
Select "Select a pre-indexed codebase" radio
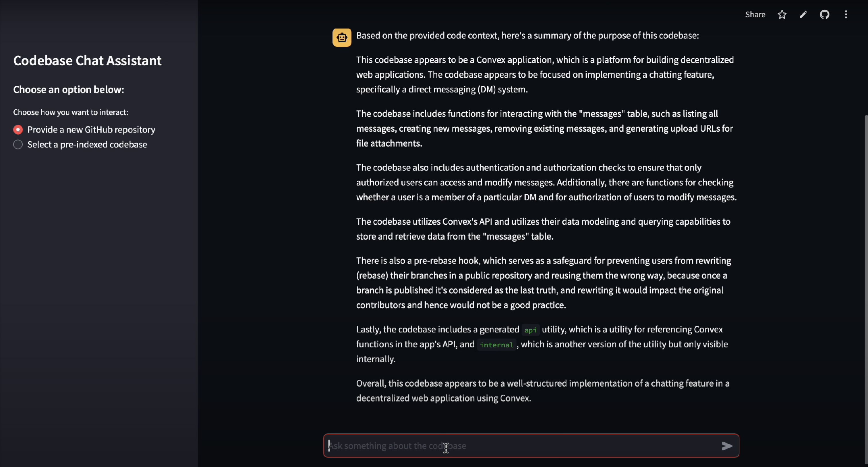[18, 145]
